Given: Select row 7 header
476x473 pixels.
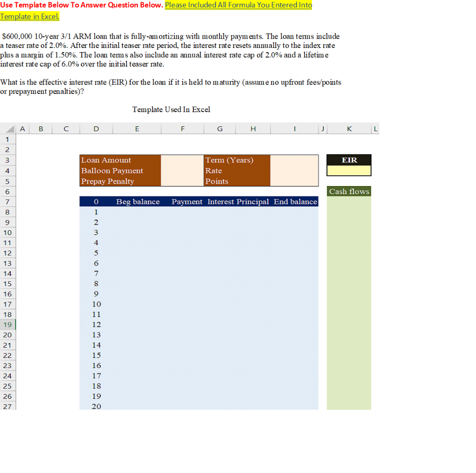Looking at the screenshot, I should (7, 202).
